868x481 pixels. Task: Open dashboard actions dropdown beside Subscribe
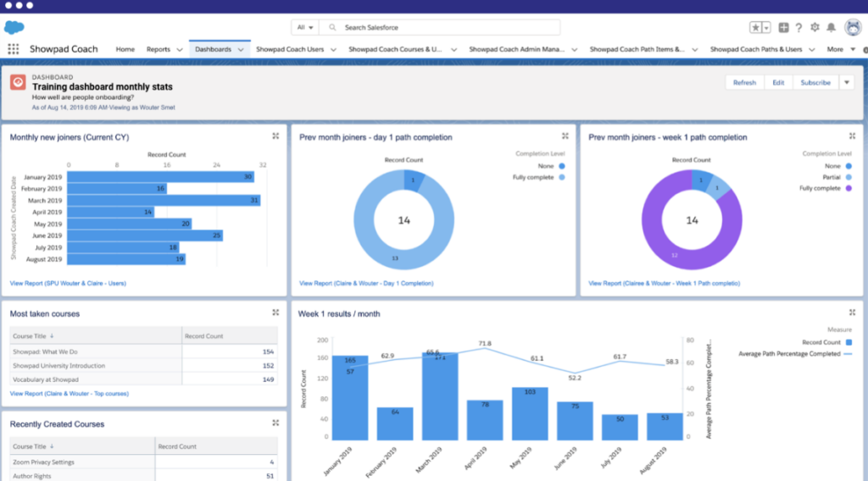click(x=847, y=82)
